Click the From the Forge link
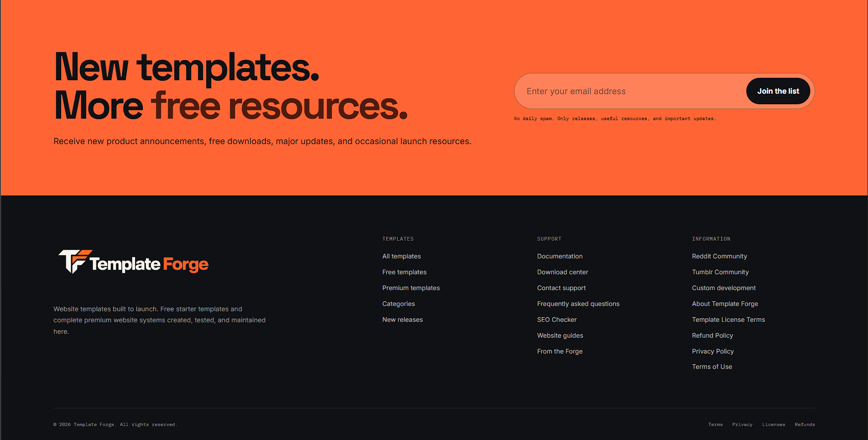Viewport: 868px width, 440px height. pyautogui.click(x=560, y=352)
